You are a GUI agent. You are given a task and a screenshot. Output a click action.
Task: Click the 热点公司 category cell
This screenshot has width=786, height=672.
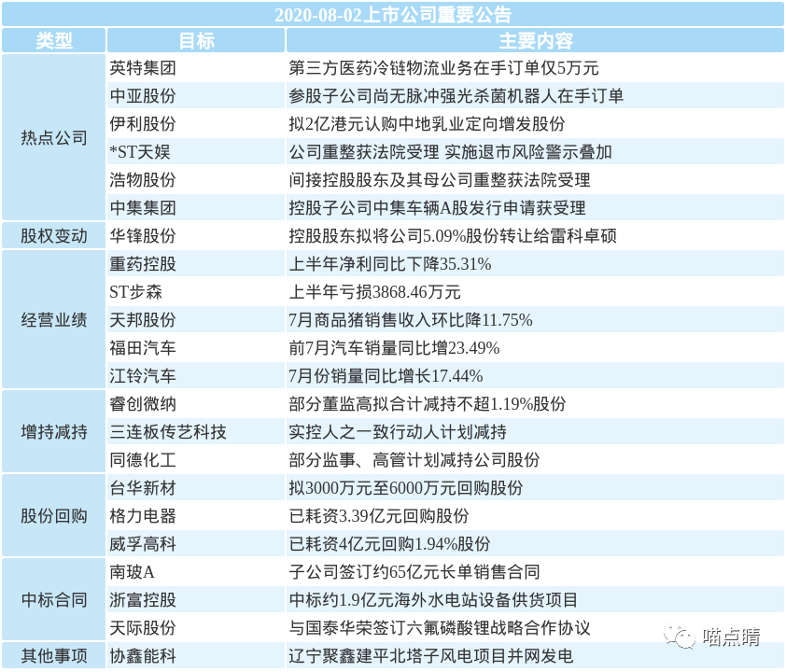tap(53, 137)
